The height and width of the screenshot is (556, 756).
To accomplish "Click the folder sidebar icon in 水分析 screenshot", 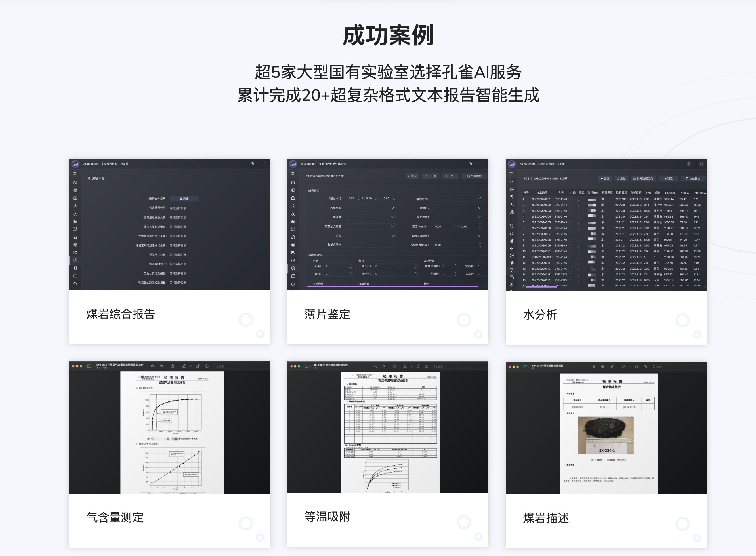I will click(512, 277).
